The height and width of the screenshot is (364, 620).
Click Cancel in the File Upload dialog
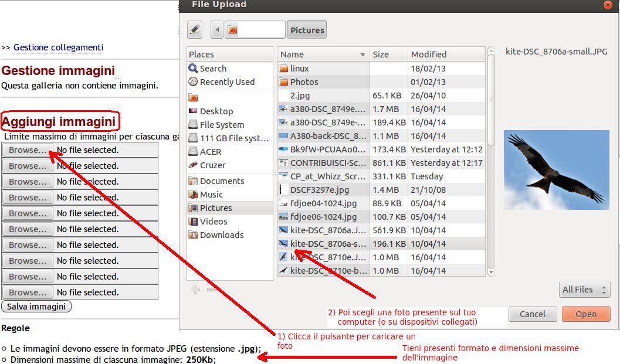point(532,314)
